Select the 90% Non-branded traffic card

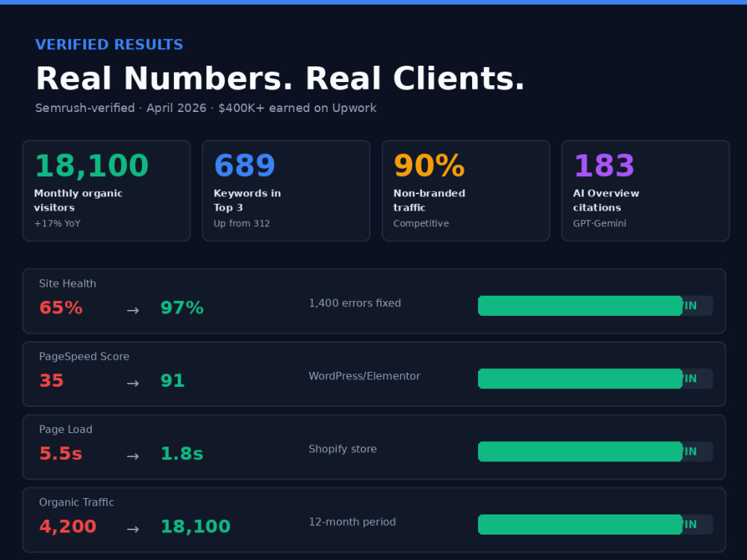466,190
